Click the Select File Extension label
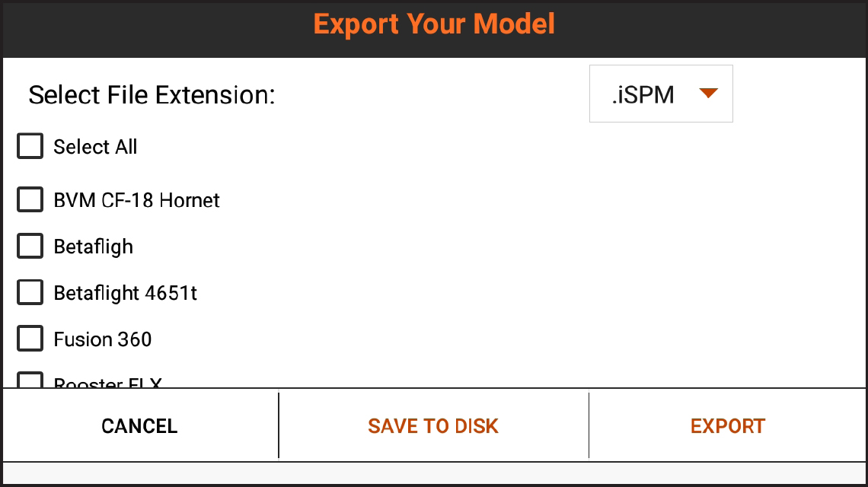The width and height of the screenshot is (868, 487). coord(152,96)
